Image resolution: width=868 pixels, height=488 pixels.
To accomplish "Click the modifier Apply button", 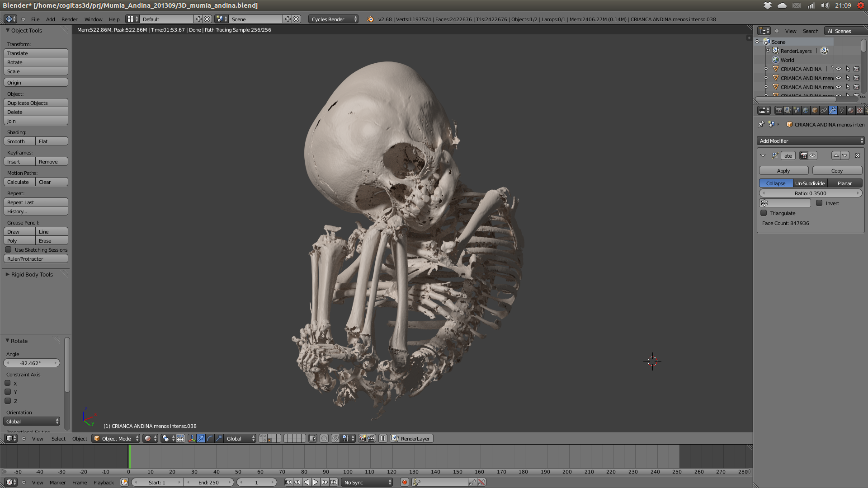I will [x=783, y=171].
